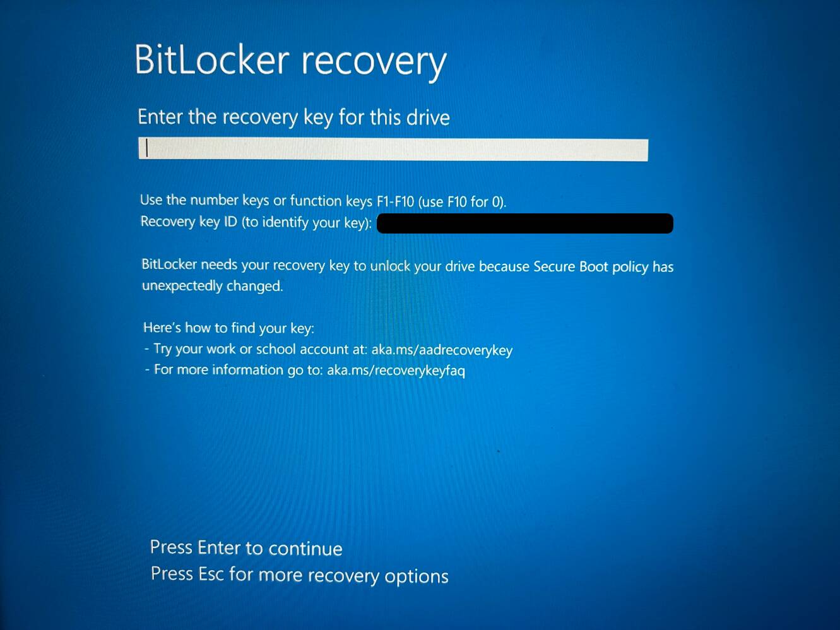Screen dimensions: 840x630
Task: Open the aka.ms/recoverykeyfaq link
Action: [x=396, y=371]
